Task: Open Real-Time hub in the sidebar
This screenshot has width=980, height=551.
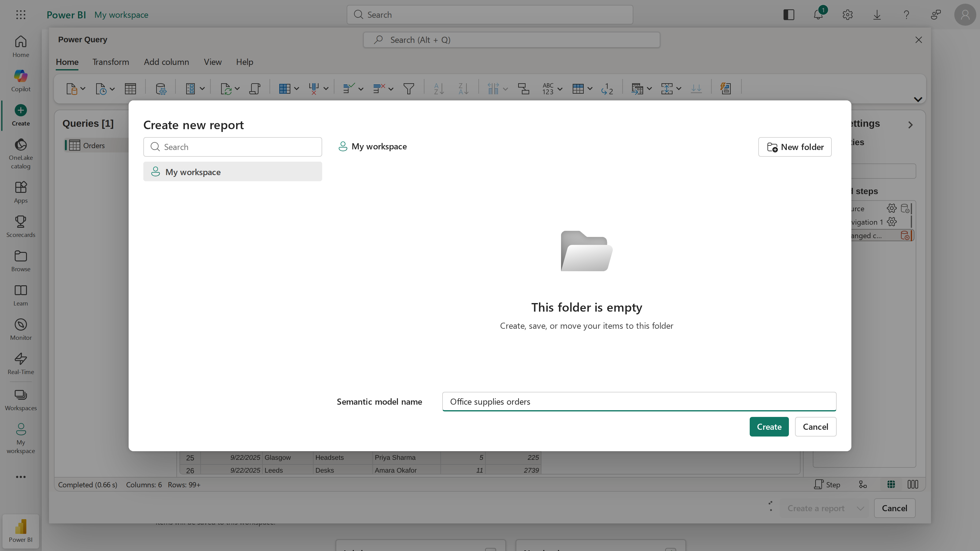Action: (21, 364)
